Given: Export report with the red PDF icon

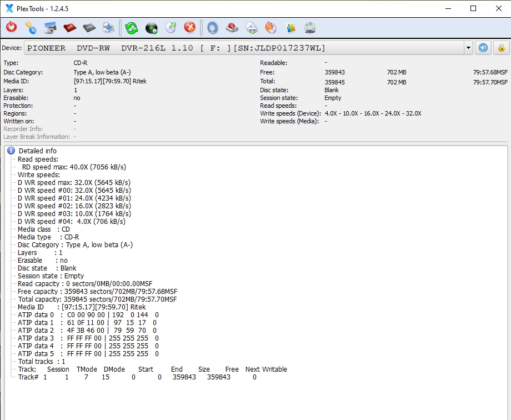Looking at the screenshot, I should (70, 27).
